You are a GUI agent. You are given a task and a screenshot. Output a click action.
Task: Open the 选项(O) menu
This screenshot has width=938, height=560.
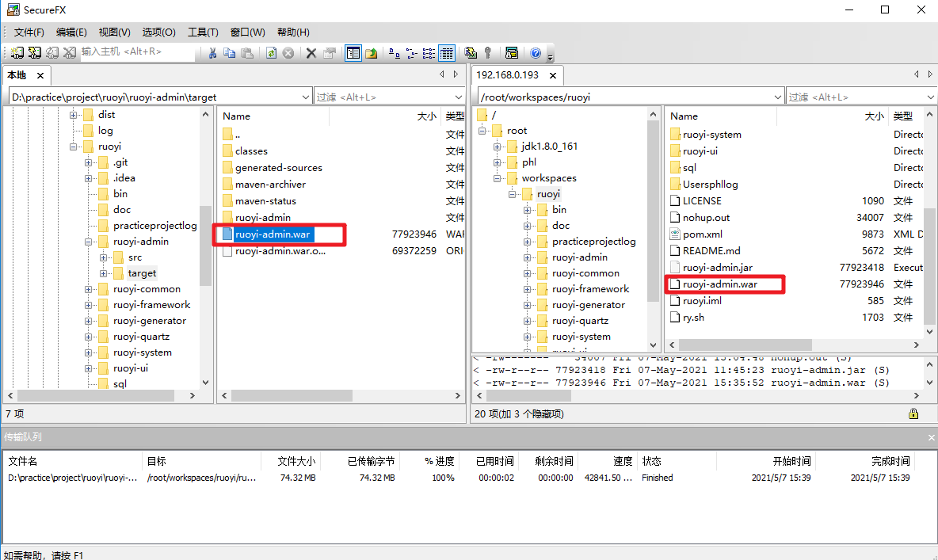coord(158,32)
